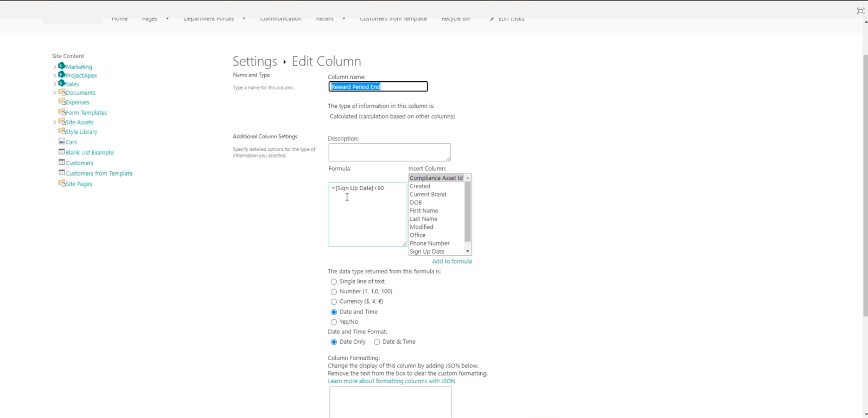The width and height of the screenshot is (868, 418).
Task: Select Modified in Insert Column list
Action: [436, 227]
